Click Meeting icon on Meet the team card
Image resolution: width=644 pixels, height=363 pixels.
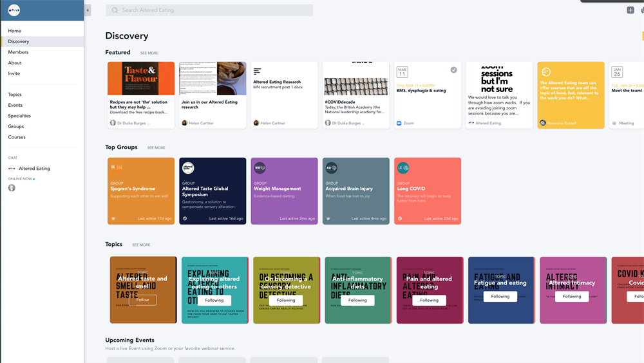614,123
